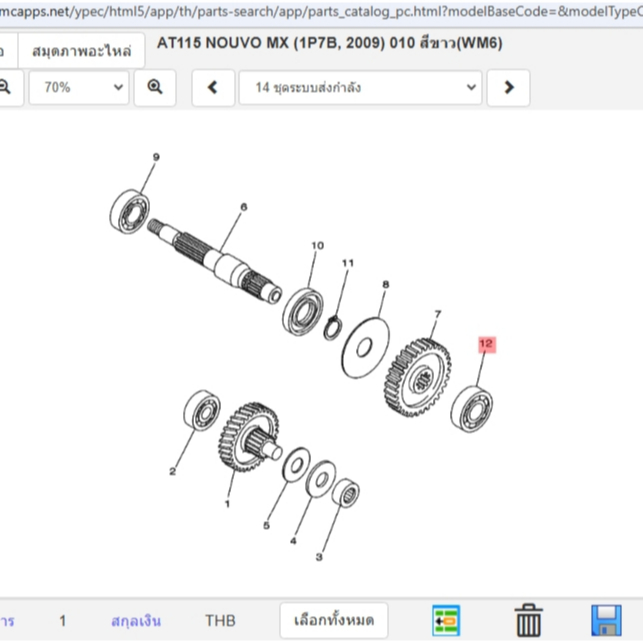Select part number 6 label in diagram
The width and height of the screenshot is (643, 643).
point(244,207)
